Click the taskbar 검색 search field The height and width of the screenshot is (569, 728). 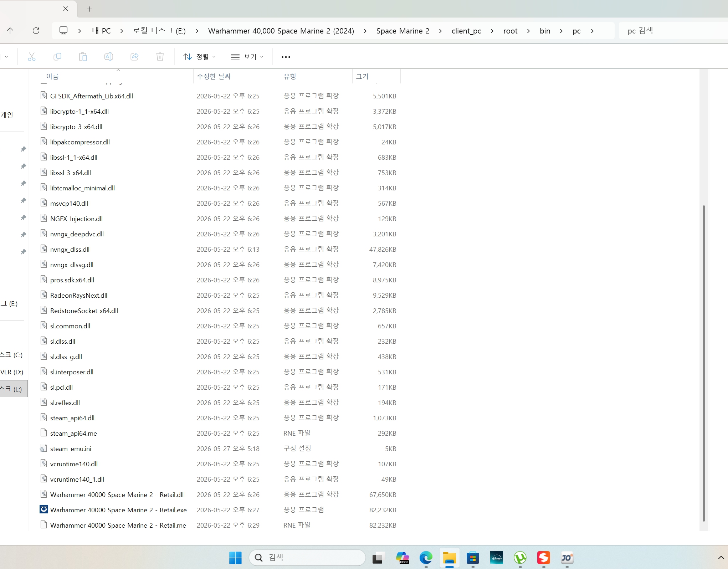point(307,558)
